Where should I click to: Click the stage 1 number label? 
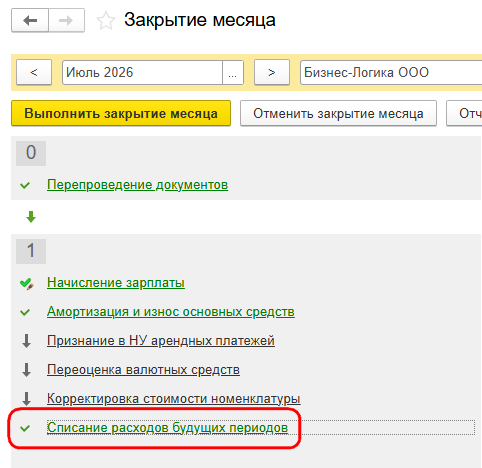[x=31, y=251]
